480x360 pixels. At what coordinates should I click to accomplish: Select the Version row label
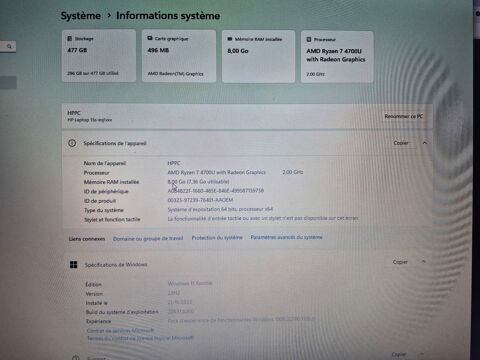click(94, 294)
